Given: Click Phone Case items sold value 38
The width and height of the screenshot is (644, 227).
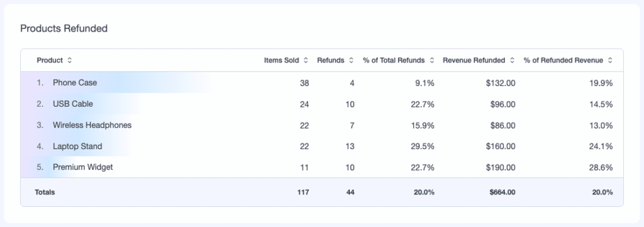Looking at the screenshot, I should pyautogui.click(x=304, y=84).
